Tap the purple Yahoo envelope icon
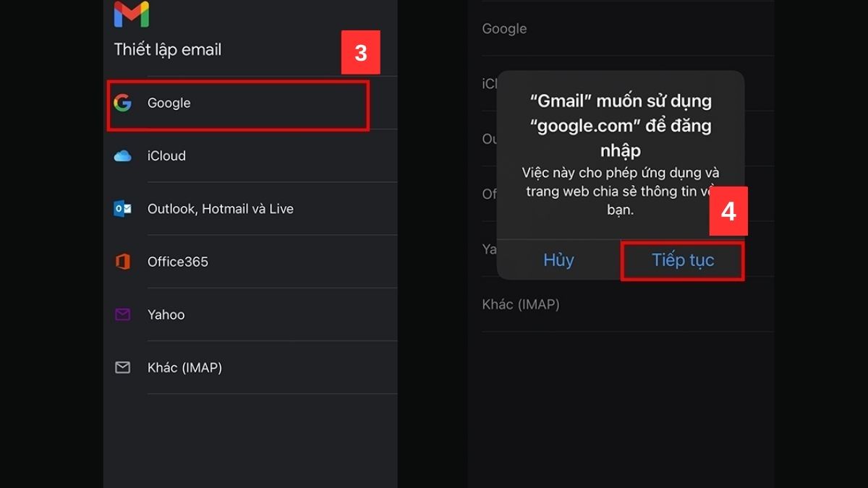The height and width of the screenshot is (488, 868). pos(123,314)
